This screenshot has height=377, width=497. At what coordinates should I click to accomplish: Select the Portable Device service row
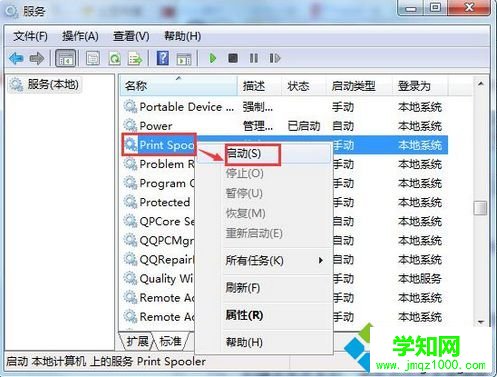(x=284, y=107)
